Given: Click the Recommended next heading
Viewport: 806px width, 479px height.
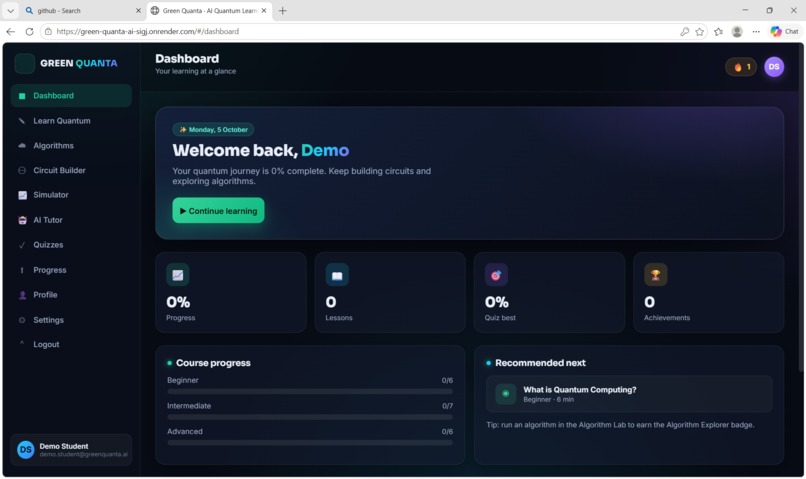Looking at the screenshot, I should point(540,363).
